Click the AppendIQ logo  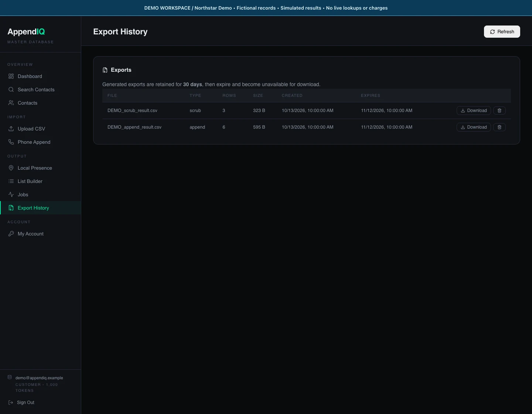(26, 32)
